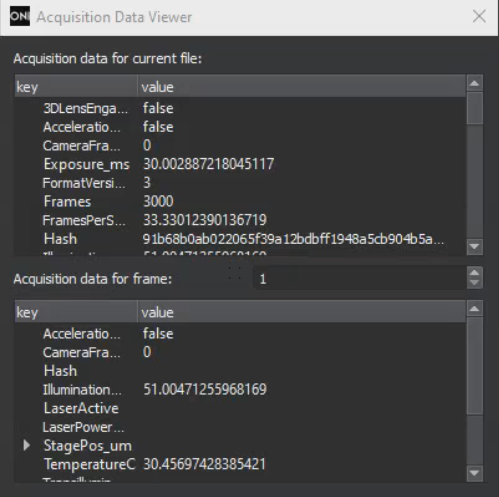Image resolution: width=499 pixels, height=497 pixels.
Task: Close the Acquisition Data Viewer window
Action: coord(479,16)
